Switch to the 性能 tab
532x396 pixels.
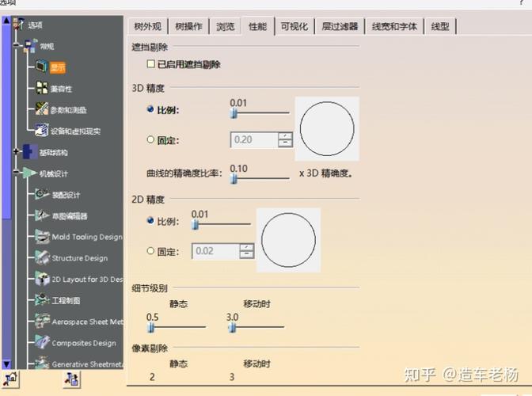pos(258,26)
